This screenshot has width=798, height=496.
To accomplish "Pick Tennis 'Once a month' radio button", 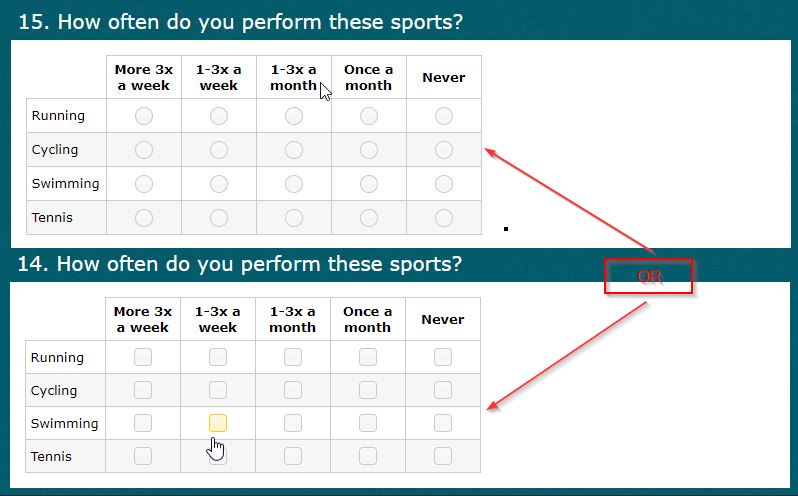I will pos(369,218).
